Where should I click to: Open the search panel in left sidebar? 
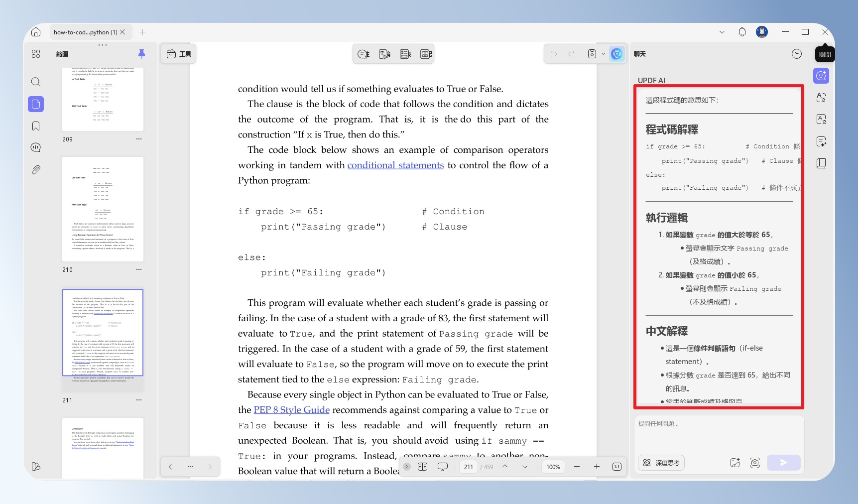[x=36, y=82]
